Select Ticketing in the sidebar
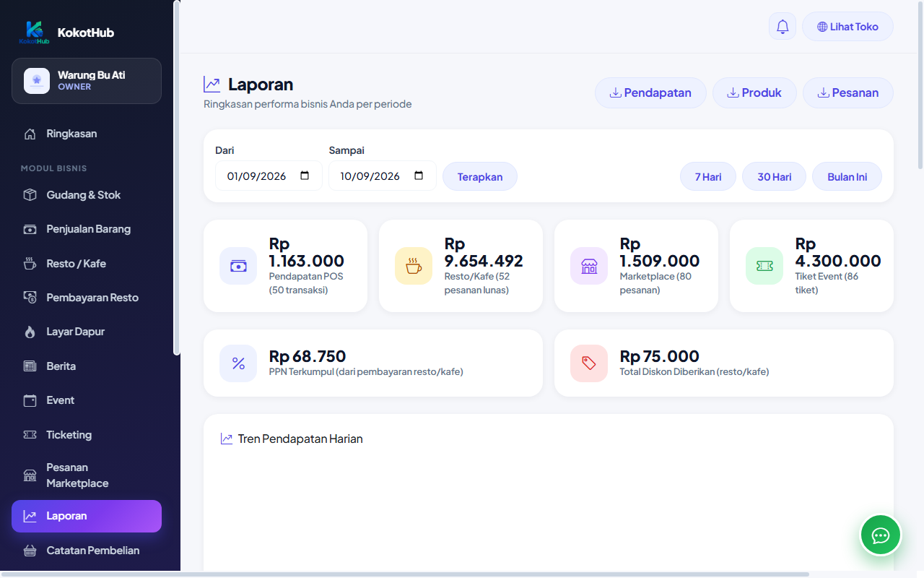924x578 pixels. point(87,435)
